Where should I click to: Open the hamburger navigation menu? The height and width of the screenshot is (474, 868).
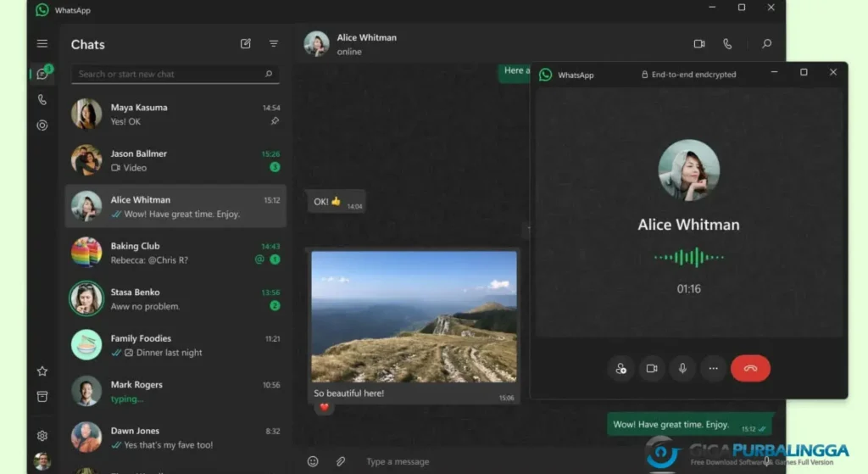point(42,44)
